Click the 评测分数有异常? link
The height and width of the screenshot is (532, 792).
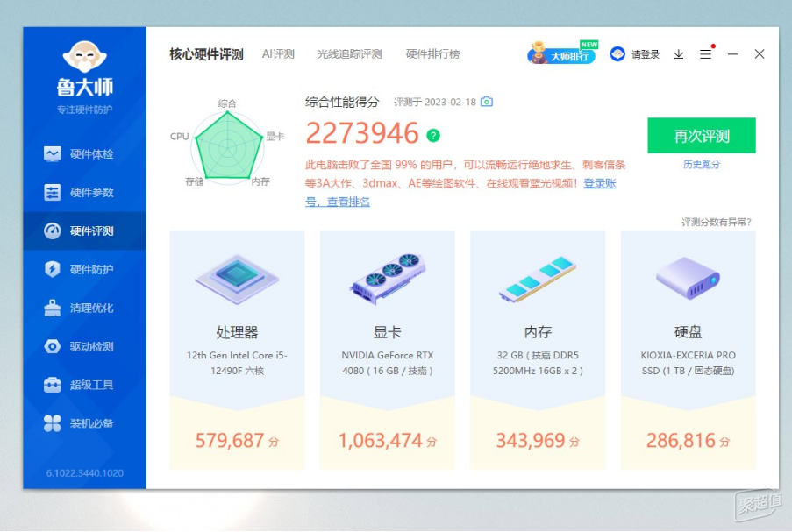tap(717, 222)
